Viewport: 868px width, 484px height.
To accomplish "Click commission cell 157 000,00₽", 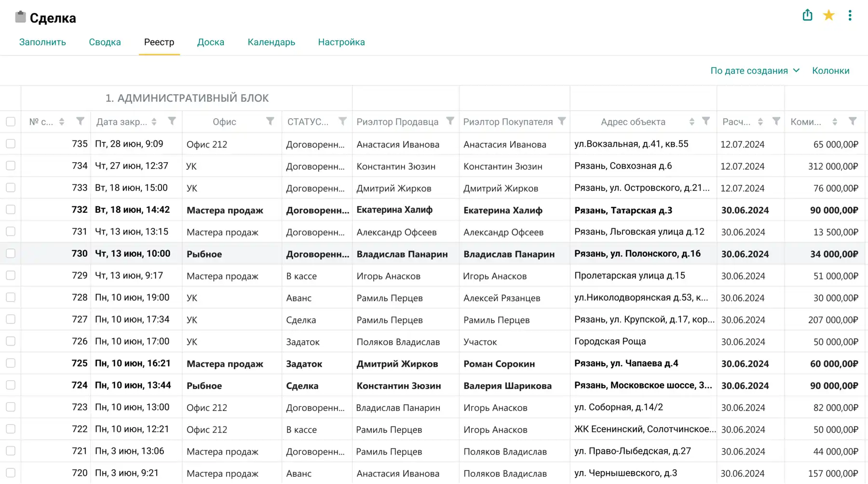I will pyautogui.click(x=833, y=473).
